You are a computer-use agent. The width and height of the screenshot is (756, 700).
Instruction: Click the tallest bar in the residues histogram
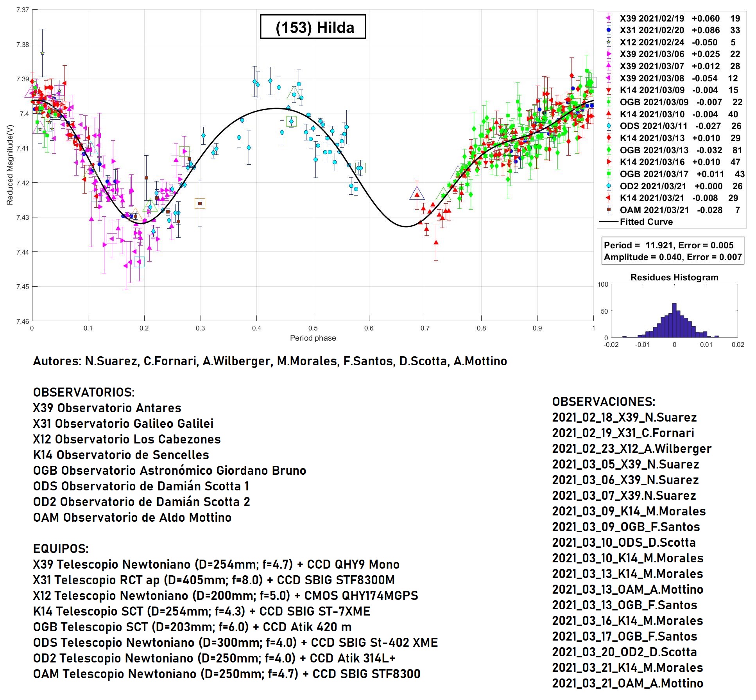point(674,320)
